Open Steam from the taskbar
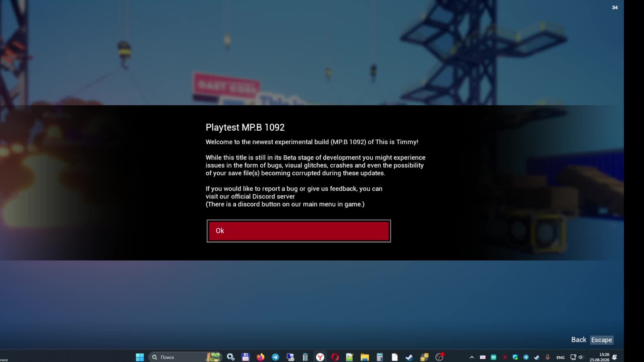This screenshot has width=644, height=362. [409, 357]
